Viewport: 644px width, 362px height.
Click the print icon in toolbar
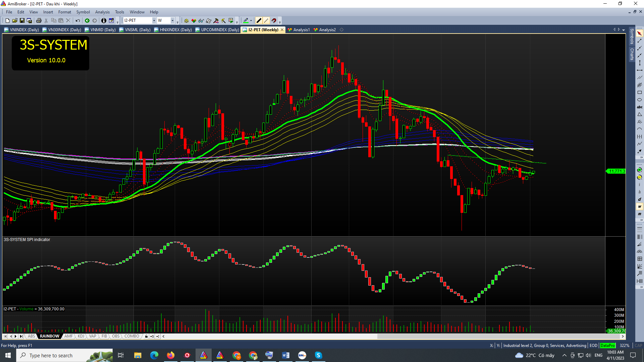[x=39, y=21]
